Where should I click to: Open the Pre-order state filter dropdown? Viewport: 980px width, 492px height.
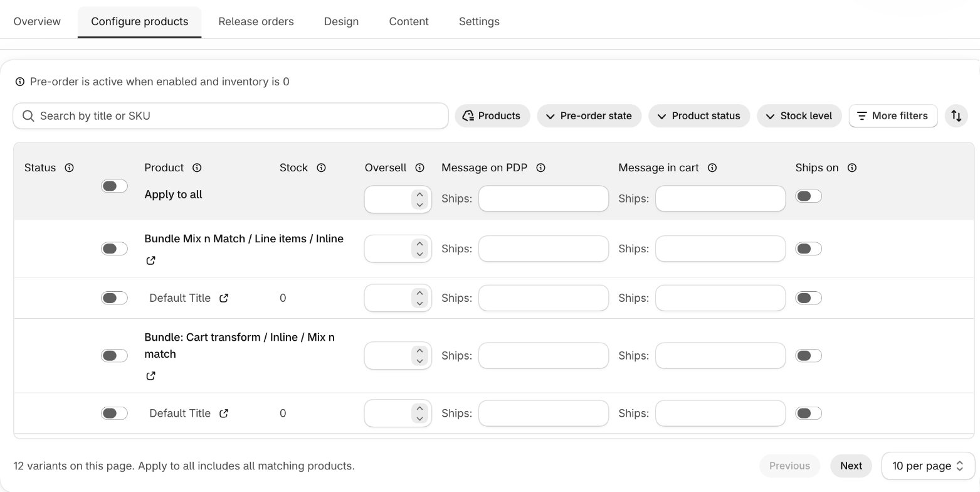[x=589, y=115]
